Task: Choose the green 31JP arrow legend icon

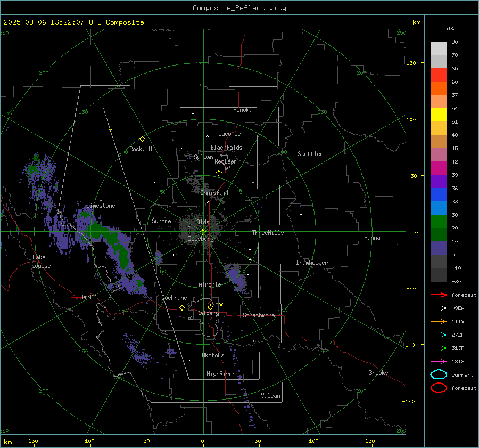Action: [439, 348]
